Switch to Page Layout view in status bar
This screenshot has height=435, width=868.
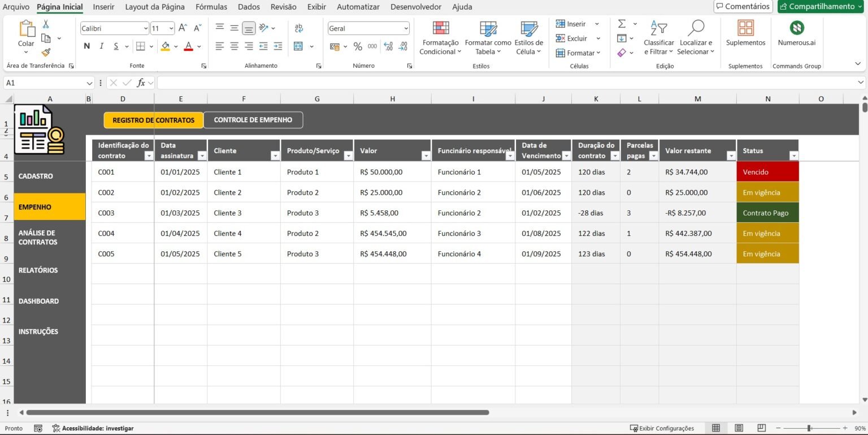click(x=739, y=428)
